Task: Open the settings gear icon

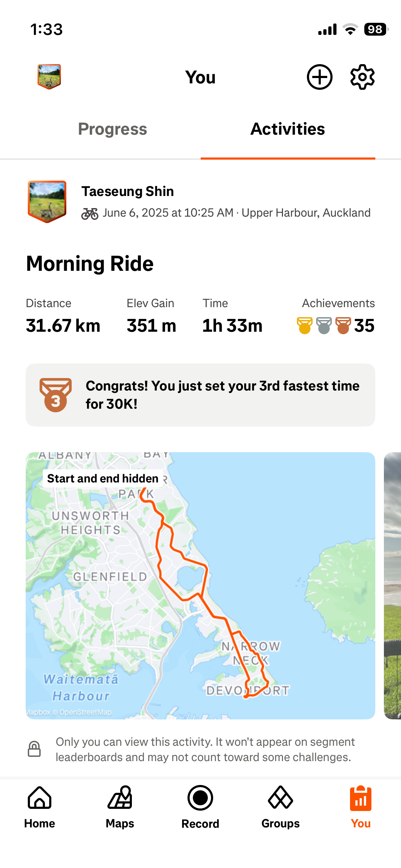Action: click(362, 77)
